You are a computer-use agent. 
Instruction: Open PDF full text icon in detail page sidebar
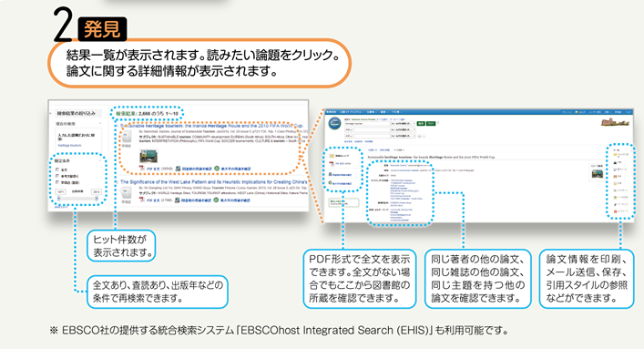pos(332,164)
